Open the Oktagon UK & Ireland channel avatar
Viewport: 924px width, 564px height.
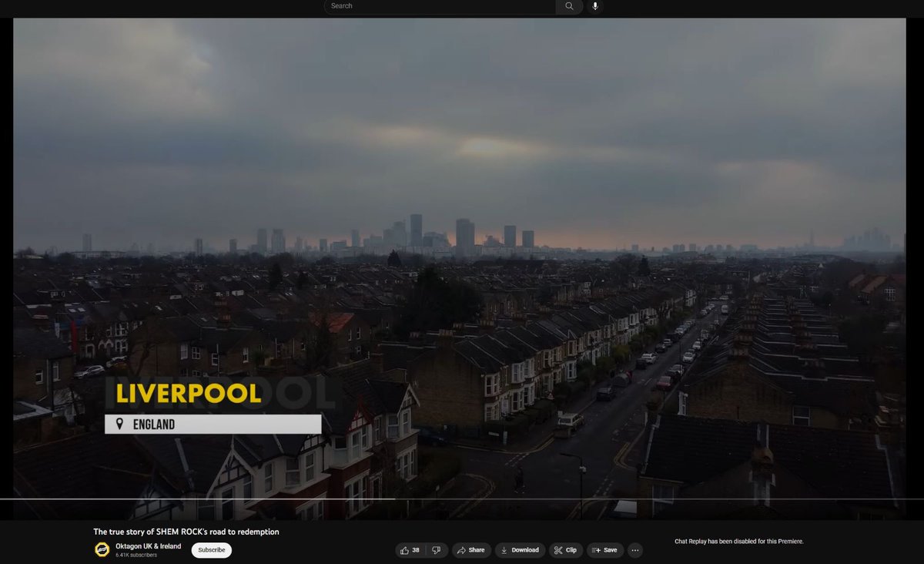102,549
